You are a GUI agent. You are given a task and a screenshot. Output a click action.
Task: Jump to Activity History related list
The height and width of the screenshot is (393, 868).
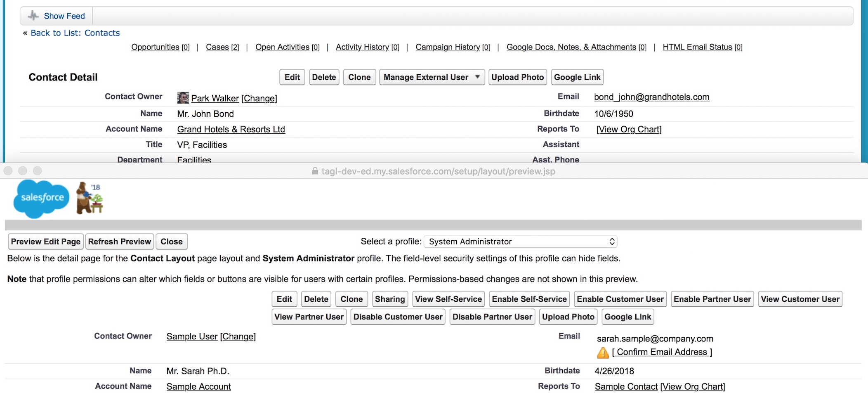click(362, 47)
